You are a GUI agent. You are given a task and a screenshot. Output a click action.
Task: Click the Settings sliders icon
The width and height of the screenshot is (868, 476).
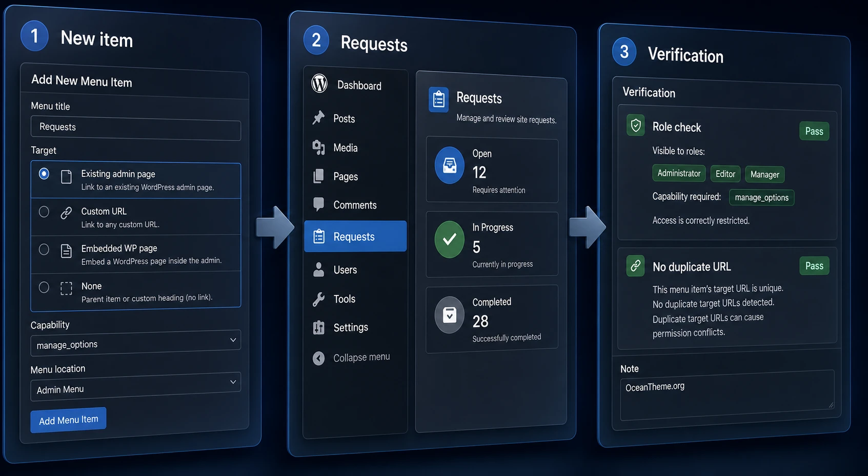(318, 327)
